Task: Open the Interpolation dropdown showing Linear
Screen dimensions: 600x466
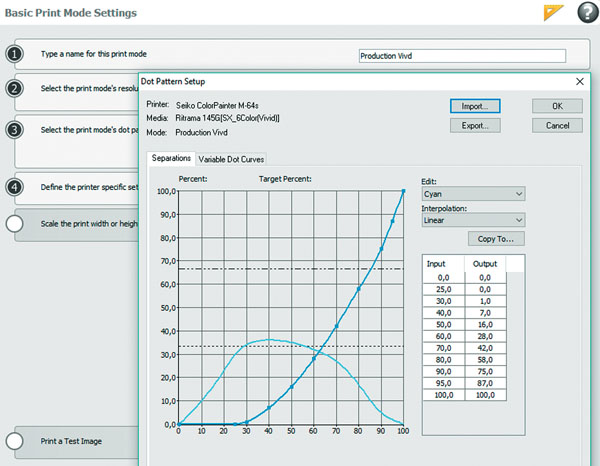Action: (473, 220)
